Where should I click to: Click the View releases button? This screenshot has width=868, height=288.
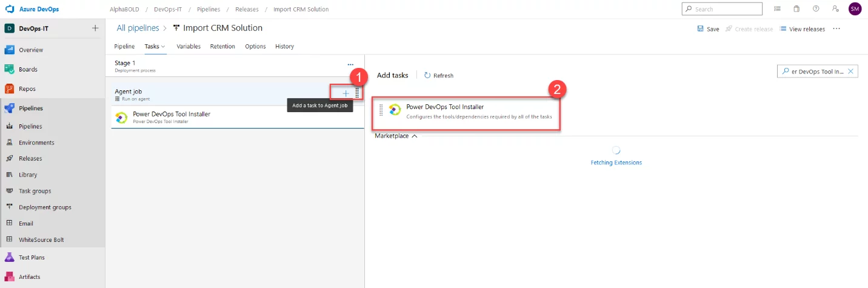(x=802, y=28)
